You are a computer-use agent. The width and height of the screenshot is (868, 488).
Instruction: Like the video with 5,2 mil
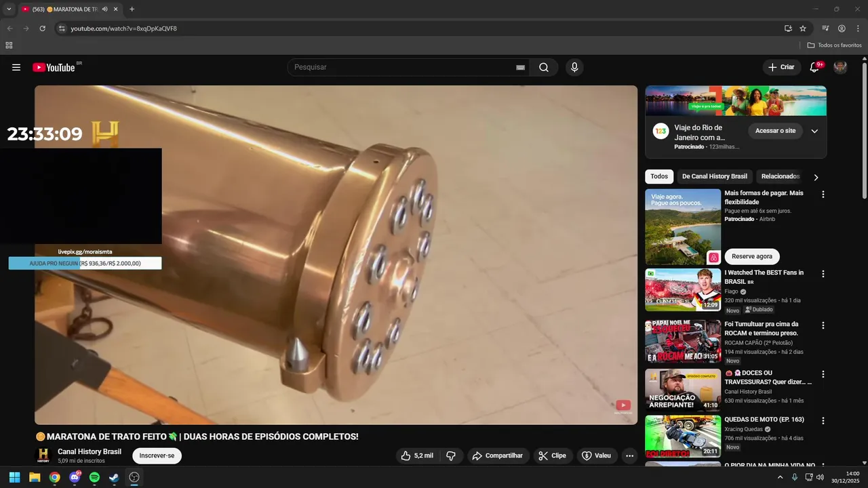[417, 455]
